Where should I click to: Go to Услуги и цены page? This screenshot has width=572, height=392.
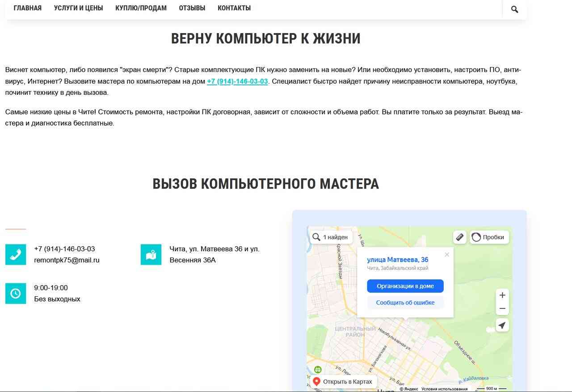[x=78, y=8]
